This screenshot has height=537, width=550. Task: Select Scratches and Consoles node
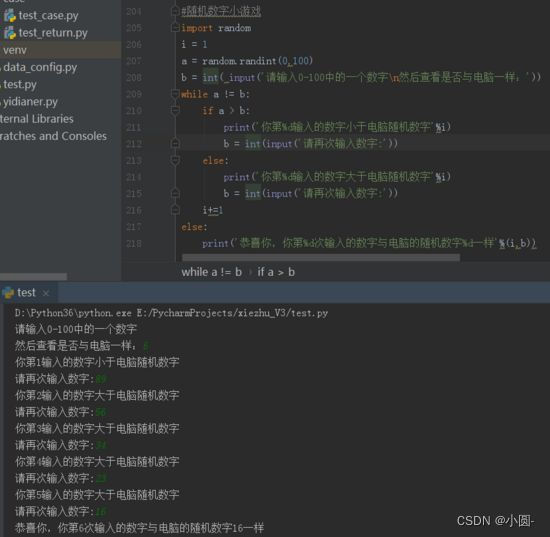(x=53, y=136)
